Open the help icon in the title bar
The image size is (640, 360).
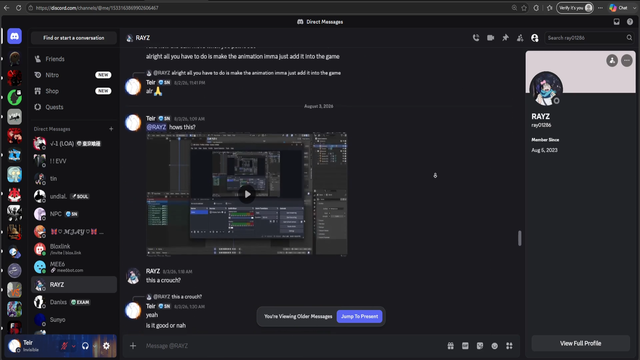(630, 22)
